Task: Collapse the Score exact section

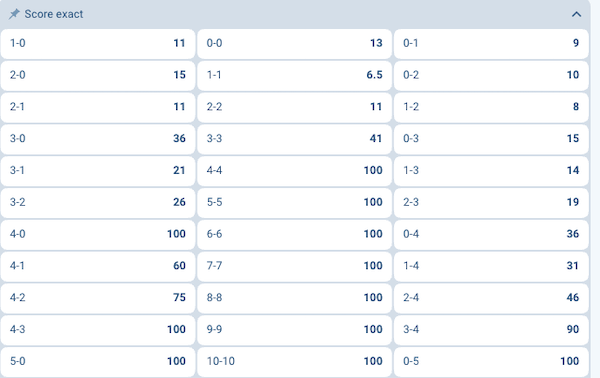Action: (576, 15)
